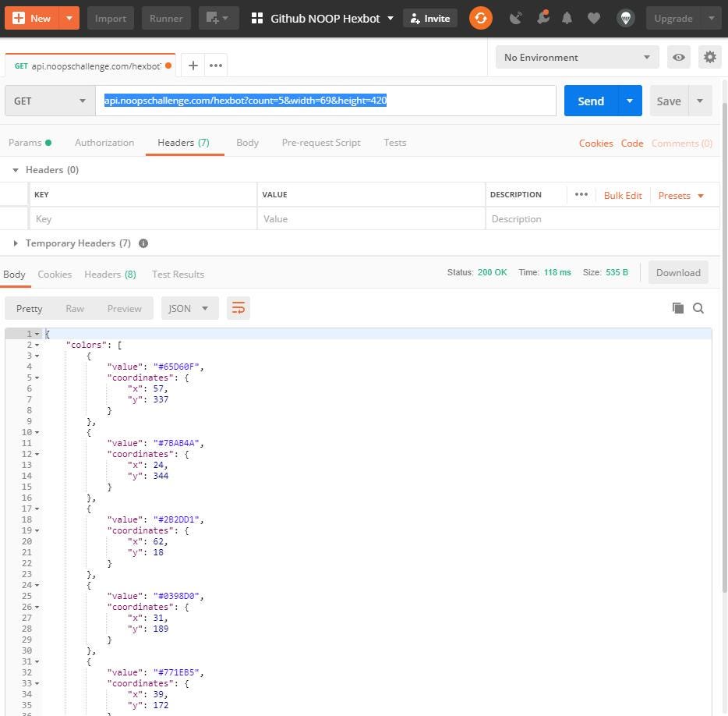Click the Bulk Edit link
The width and height of the screenshot is (728, 716).
coord(623,195)
